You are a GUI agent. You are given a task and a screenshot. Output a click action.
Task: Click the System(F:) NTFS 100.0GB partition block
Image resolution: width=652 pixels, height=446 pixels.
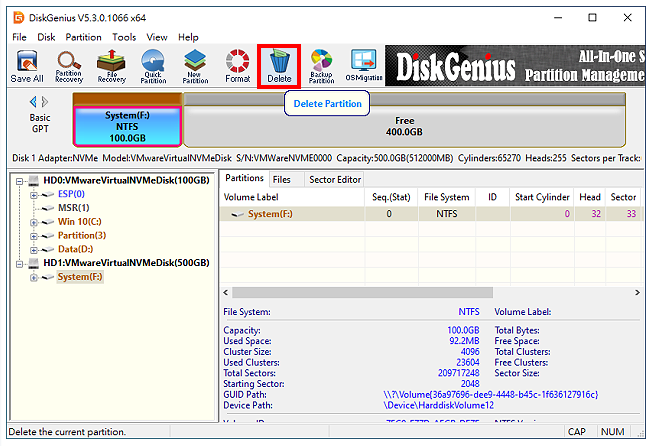127,126
